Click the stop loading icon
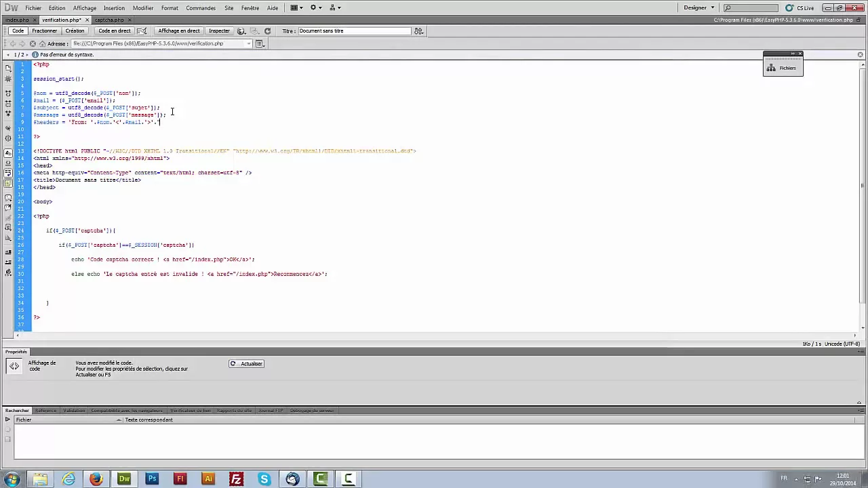 (x=33, y=43)
